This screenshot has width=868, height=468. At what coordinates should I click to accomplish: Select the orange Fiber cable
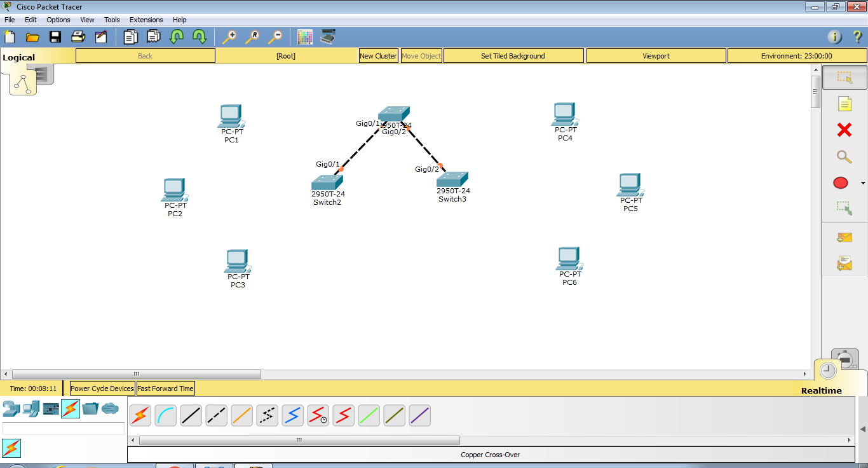click(241, 415)
